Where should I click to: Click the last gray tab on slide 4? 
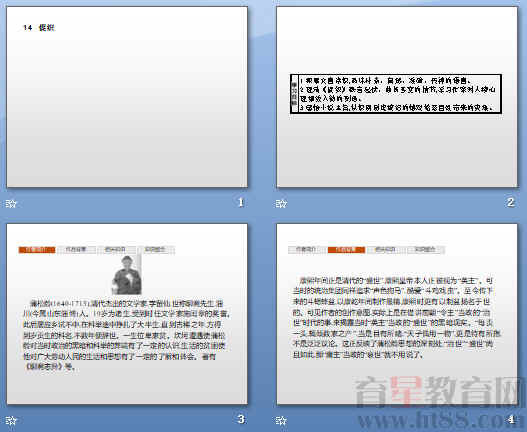click(x=425, y=250)
